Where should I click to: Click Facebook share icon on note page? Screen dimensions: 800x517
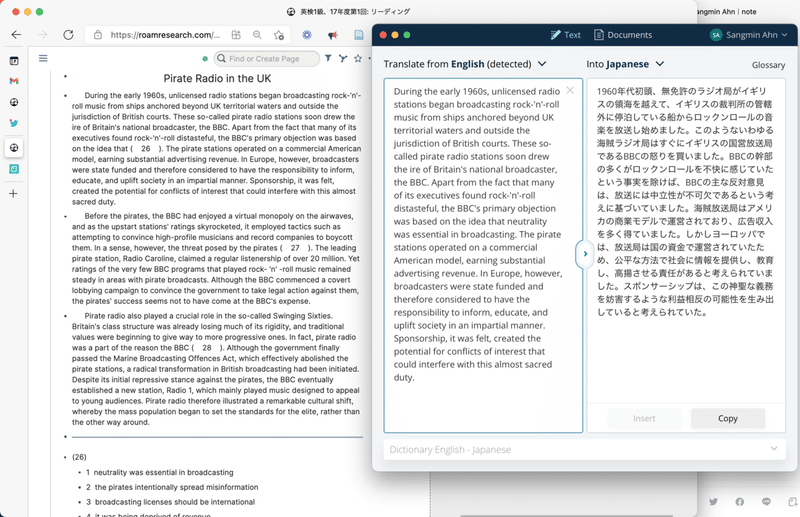tap(739, 502)
